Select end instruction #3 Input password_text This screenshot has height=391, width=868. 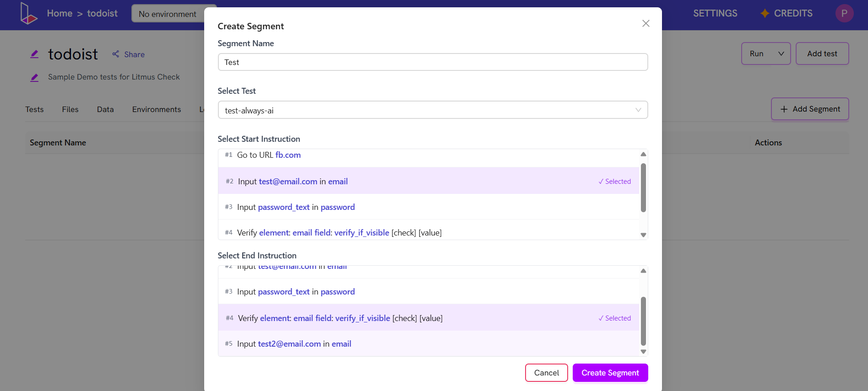[429, 291]
